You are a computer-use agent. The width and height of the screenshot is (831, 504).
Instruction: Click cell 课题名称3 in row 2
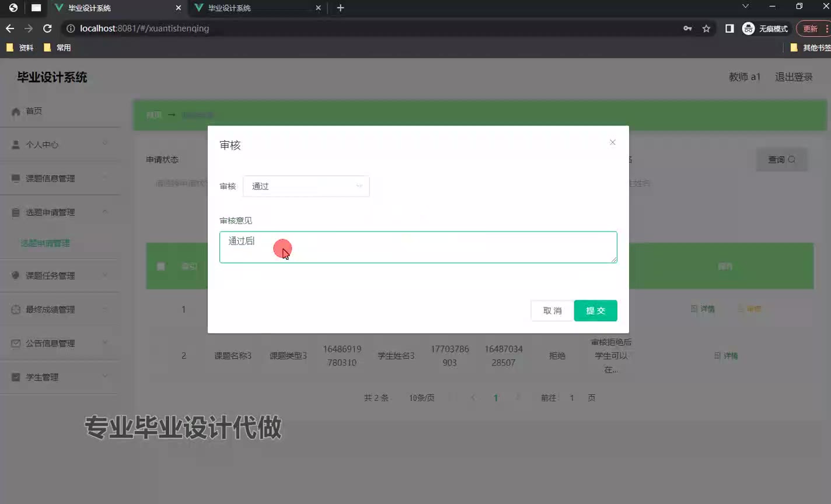pos(233,355)
